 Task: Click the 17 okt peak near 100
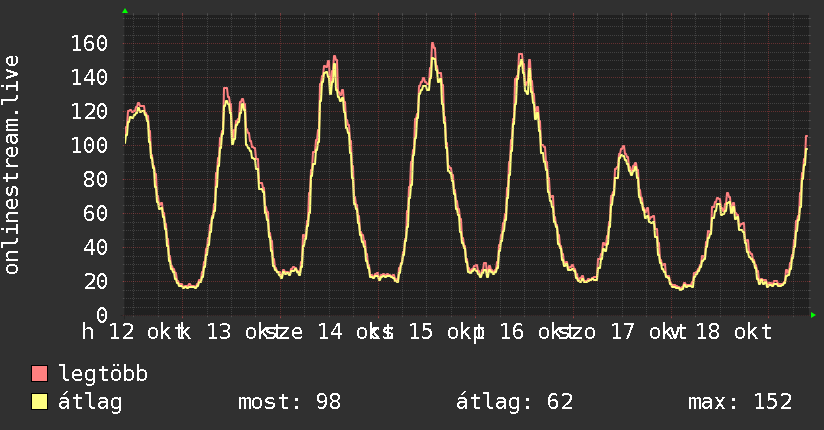623,147
